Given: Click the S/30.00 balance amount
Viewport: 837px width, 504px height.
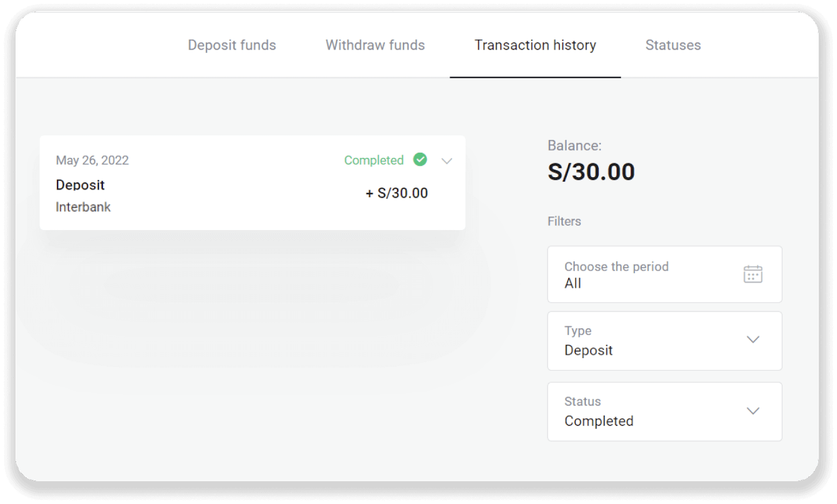Looking at the screenshot, I should click(591, 172).
